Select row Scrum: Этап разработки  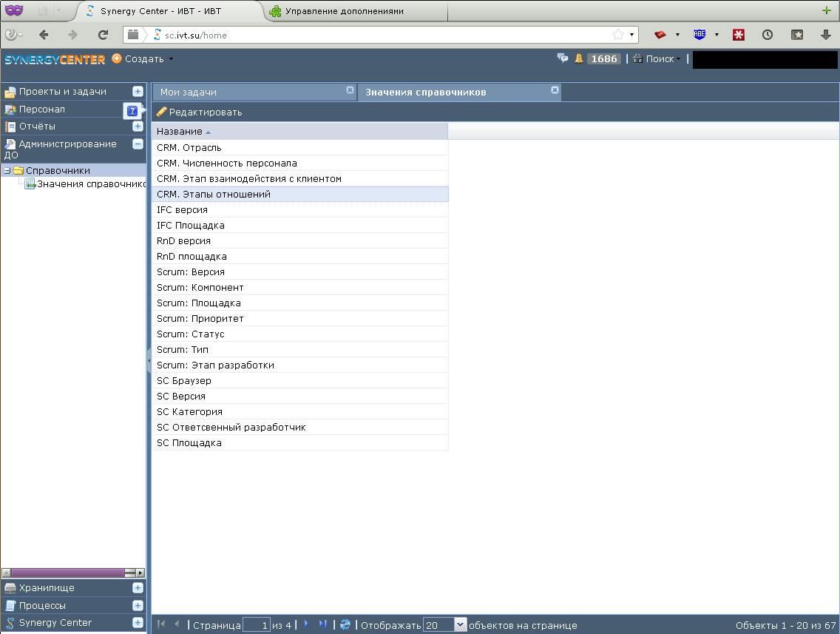point(300,365)
